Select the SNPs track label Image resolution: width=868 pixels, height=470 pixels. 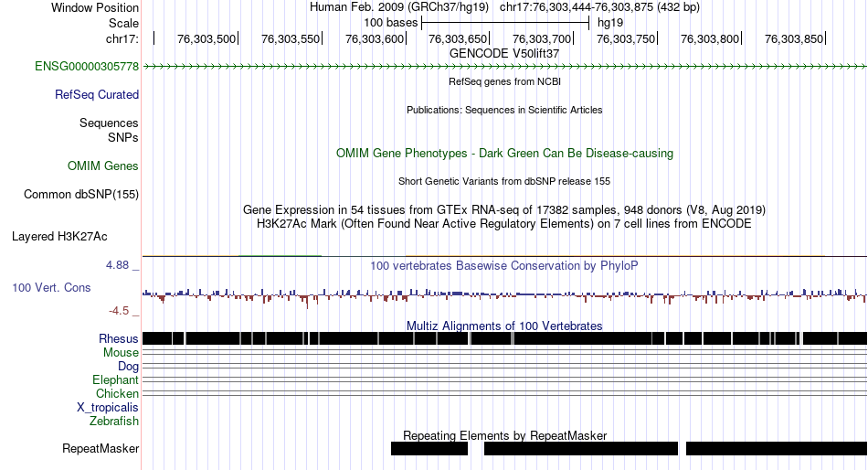pyautogui.click(x=123, y=137)
